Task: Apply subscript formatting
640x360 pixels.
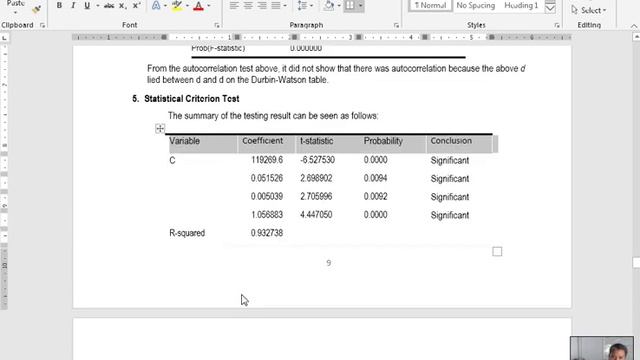Action: (122, 6)
